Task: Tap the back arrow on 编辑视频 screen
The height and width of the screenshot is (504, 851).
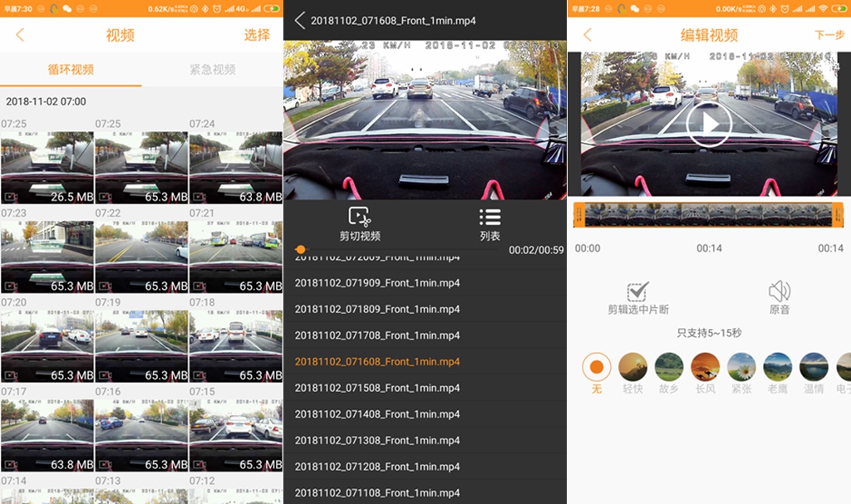Action: (588, 35)
